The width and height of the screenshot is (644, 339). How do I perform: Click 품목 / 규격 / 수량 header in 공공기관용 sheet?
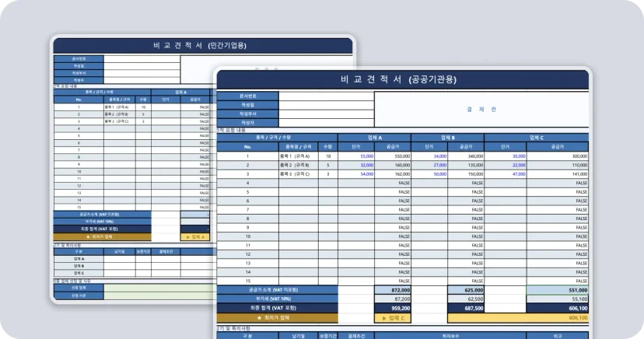tap(277, 138)
